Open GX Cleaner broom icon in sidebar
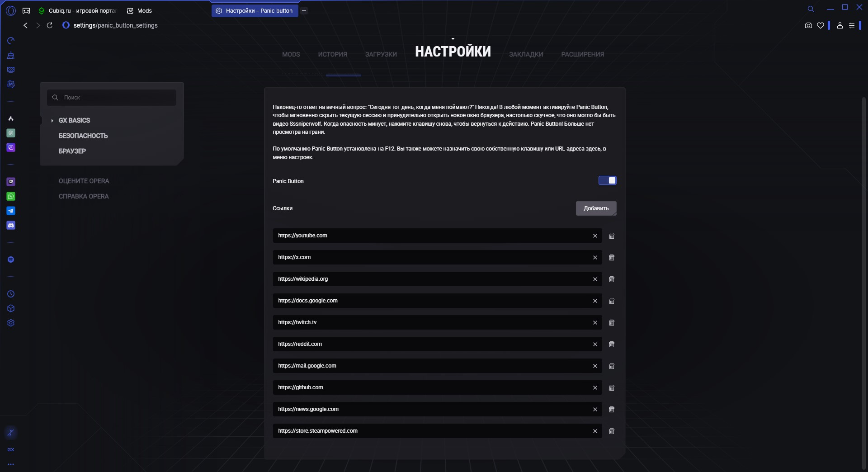868x472 pixels. [x=11, y=55]
